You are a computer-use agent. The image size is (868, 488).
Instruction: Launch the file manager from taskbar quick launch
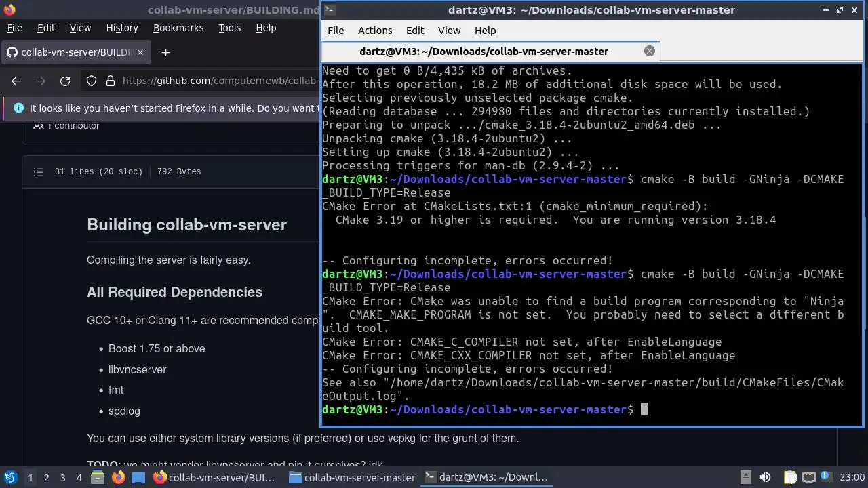(96, 477)
